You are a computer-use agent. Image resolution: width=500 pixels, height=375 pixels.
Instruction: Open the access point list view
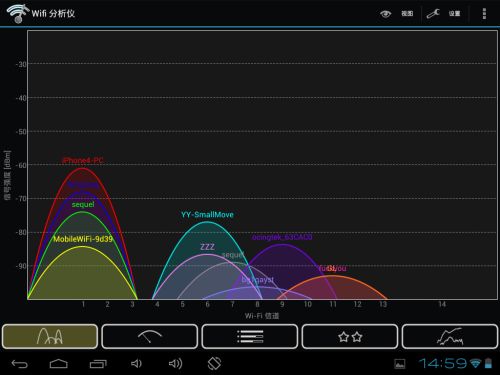[250, 336]
